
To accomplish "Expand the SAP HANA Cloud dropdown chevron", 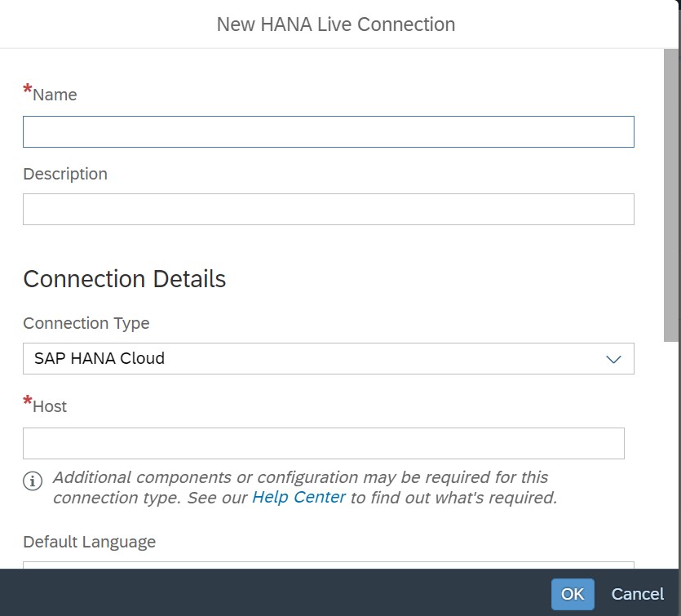I will pyautogui.click(x=613, y=359).
